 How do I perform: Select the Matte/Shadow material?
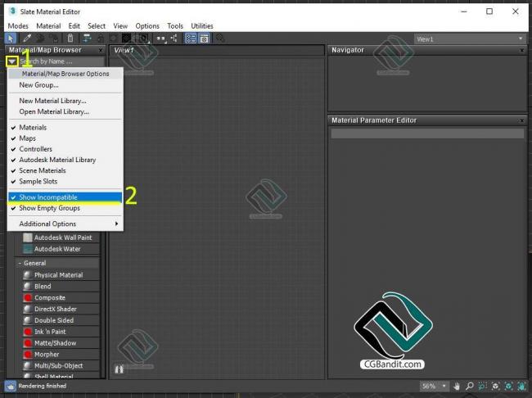click(61, 343)
